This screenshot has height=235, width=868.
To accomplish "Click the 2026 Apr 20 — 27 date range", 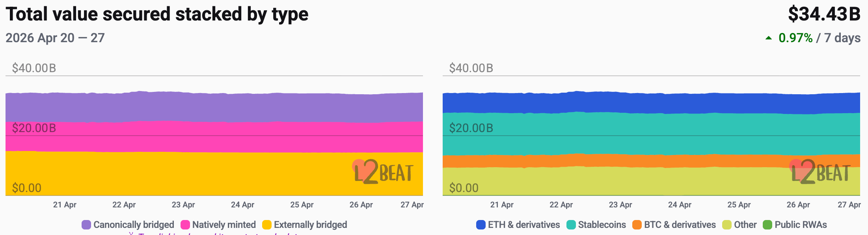I will click(55, 38).
